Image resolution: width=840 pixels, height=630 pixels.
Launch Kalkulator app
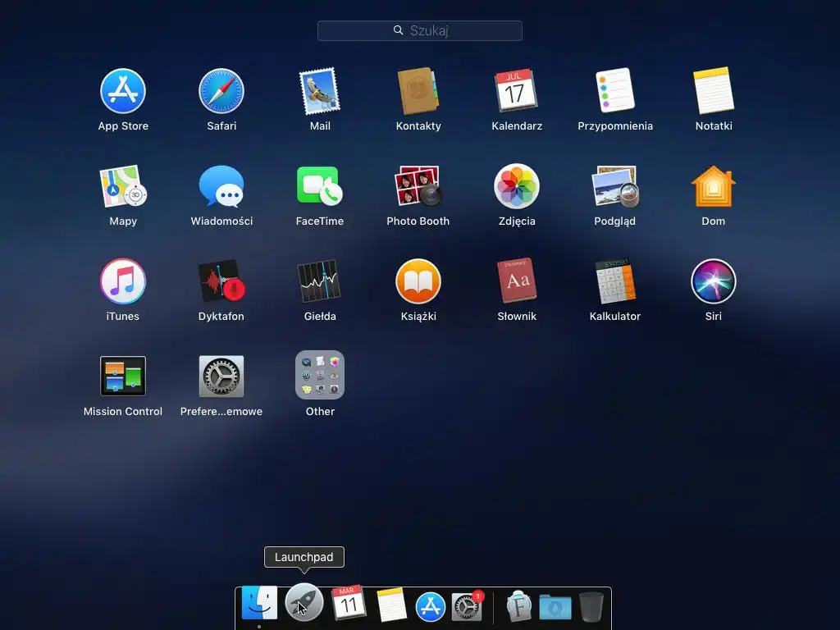pos(615,281)
